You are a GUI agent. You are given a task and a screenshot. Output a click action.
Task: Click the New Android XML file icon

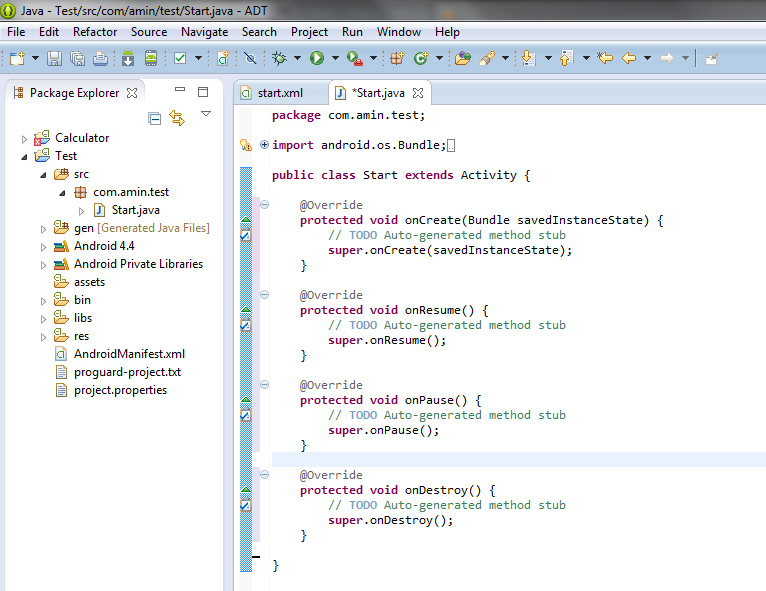(223, 58)
